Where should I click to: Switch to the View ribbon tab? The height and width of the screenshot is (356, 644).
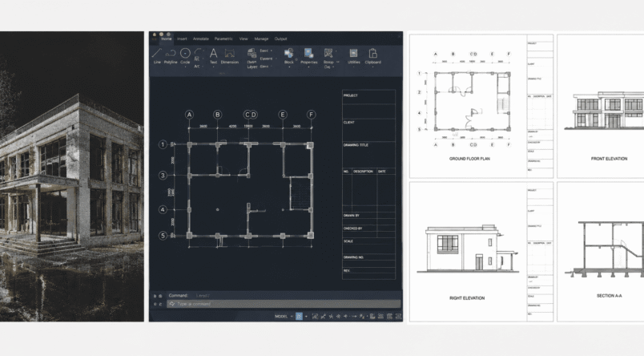click(x=244, y=38)
